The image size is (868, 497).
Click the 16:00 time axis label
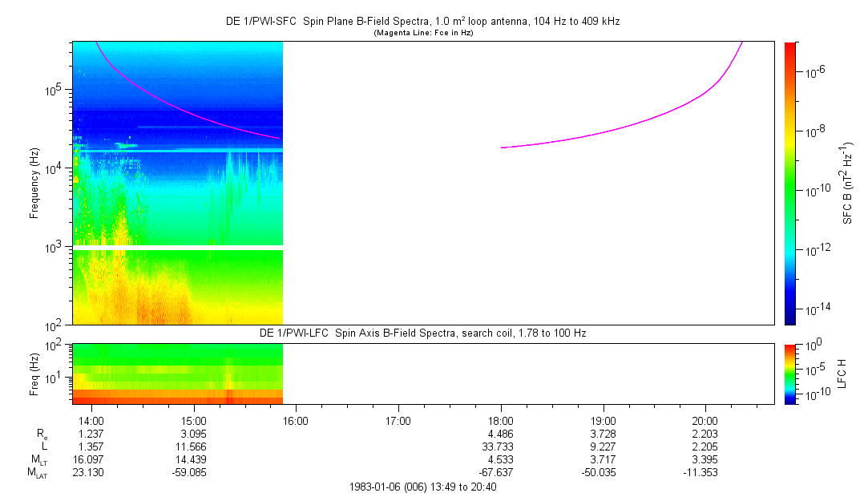[x=296, y=420]
